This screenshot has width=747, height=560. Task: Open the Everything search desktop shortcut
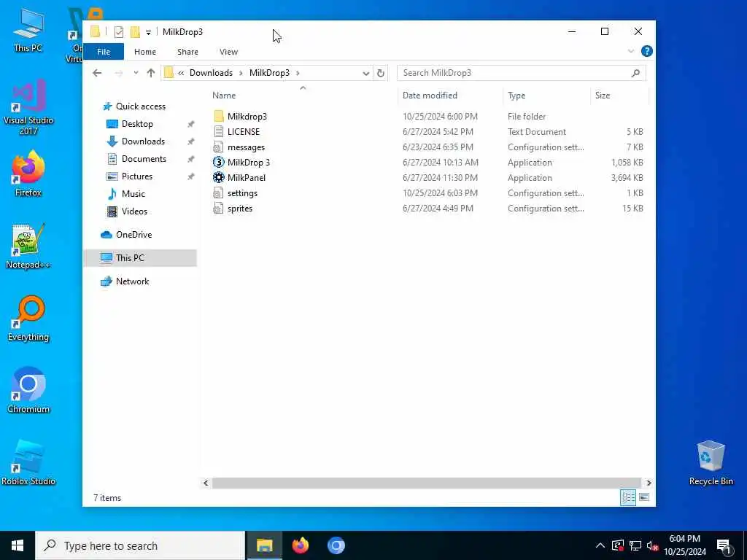28,319
